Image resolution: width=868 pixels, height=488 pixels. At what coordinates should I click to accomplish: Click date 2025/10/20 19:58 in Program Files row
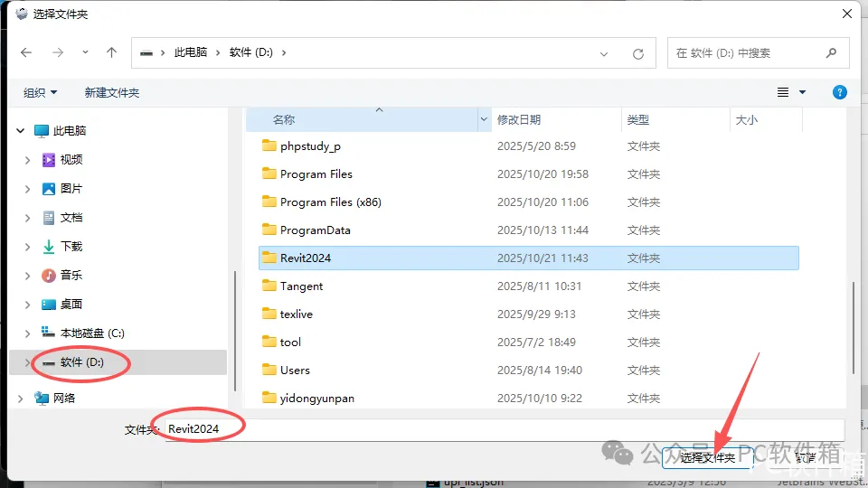[x=542, y=174]
